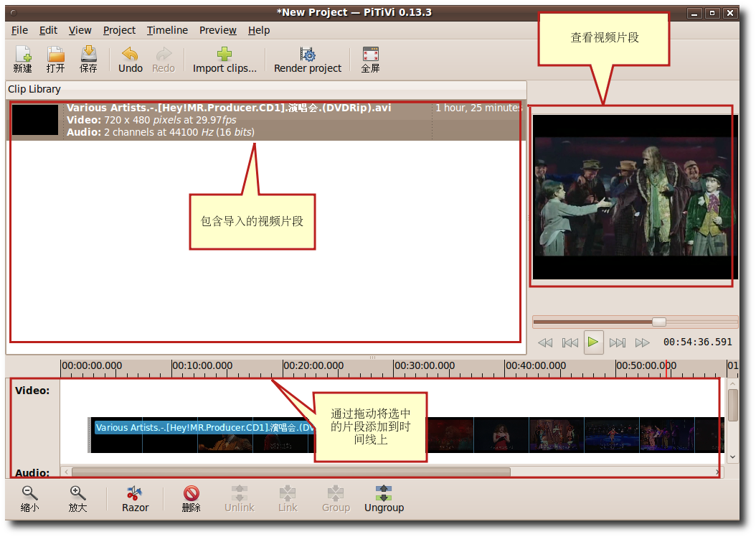Open the Help menu
The height and width of the screenshot is (537, 756).
point(259,30)
